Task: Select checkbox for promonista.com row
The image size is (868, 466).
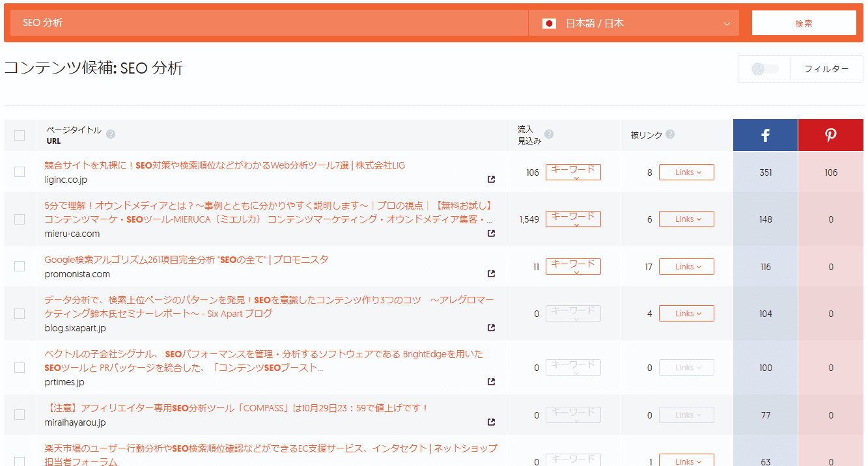Action: (x=20, y=266)
